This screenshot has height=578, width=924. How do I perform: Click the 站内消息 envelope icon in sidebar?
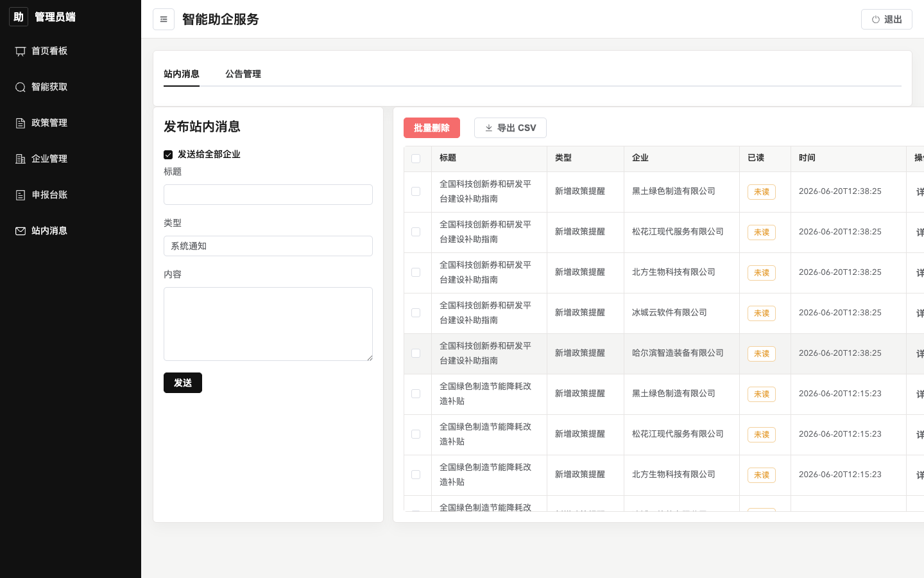(x=21, y=231)
